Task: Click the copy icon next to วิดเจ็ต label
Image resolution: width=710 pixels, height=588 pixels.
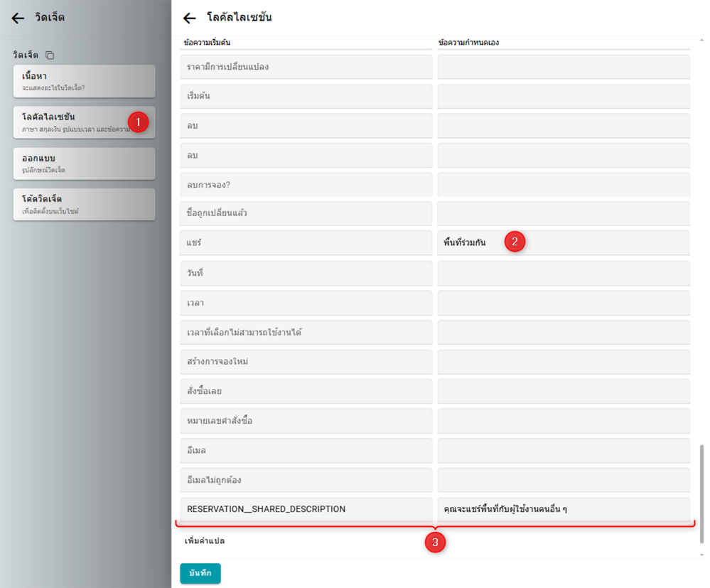Action: [x=50, y=55]
